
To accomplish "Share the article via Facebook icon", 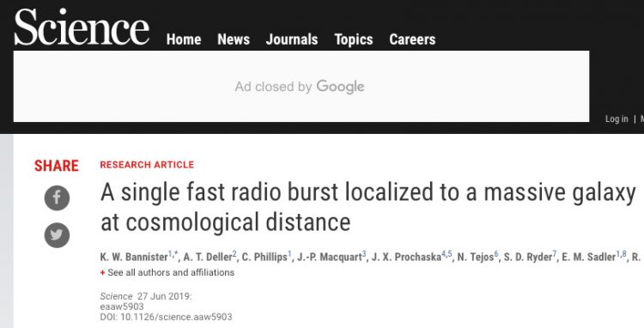I will [57, 197].
